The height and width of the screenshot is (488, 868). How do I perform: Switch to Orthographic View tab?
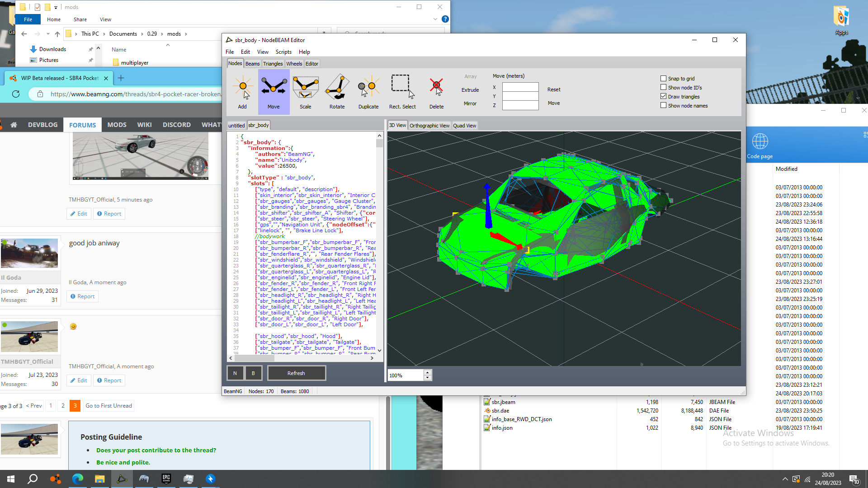pyautogui.click(x=429, y=126)
